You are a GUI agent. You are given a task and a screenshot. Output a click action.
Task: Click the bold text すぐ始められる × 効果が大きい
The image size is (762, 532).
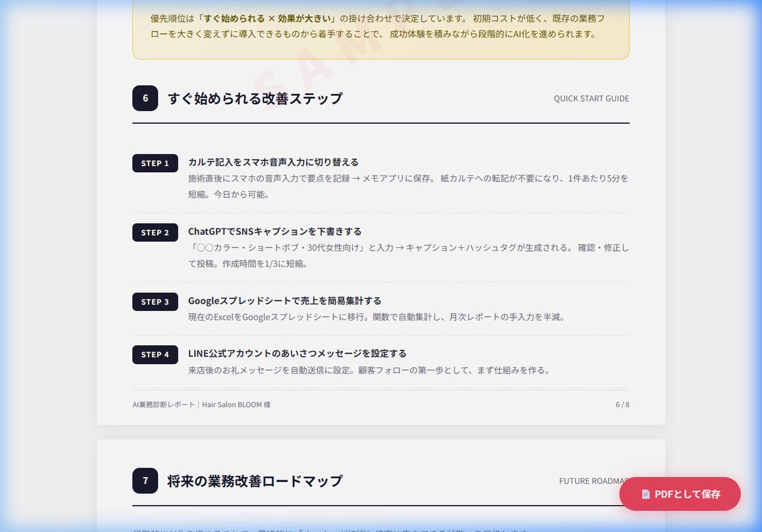click(268, 18)
